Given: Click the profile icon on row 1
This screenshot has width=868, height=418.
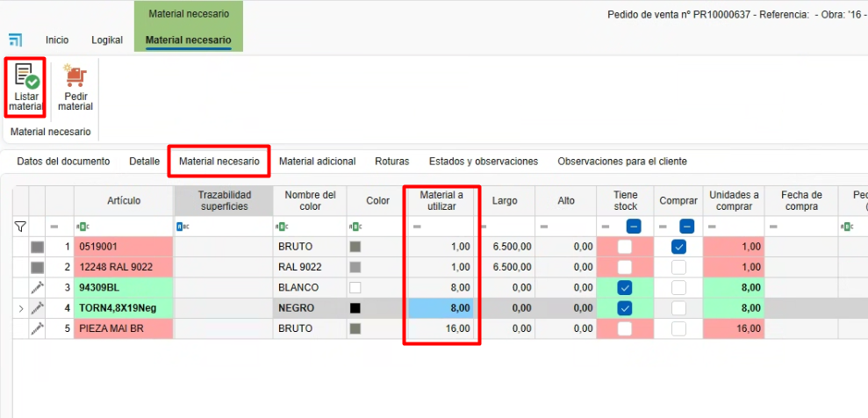Looking at the screenshot, I should click(37, 247).
